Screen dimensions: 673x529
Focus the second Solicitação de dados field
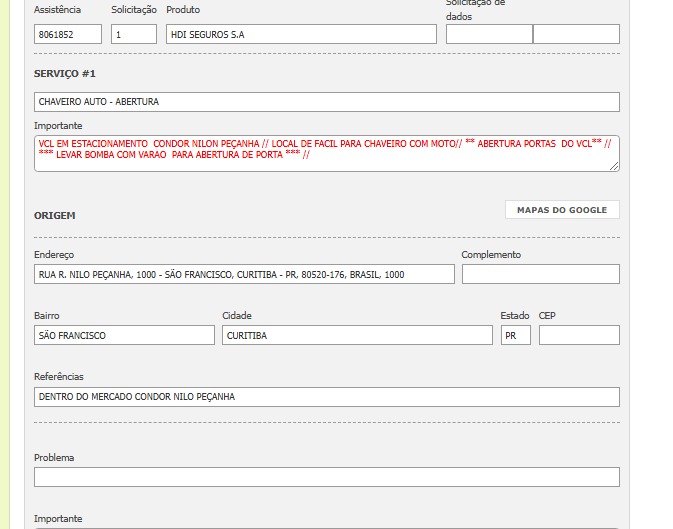[x=576, y=34]
